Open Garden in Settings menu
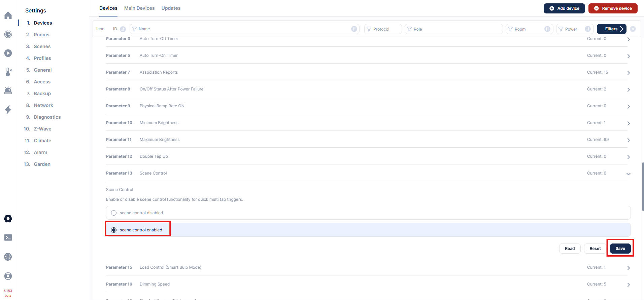Image resolution: width=644 pixels, height=300 pixels. (x=42, y=164)
